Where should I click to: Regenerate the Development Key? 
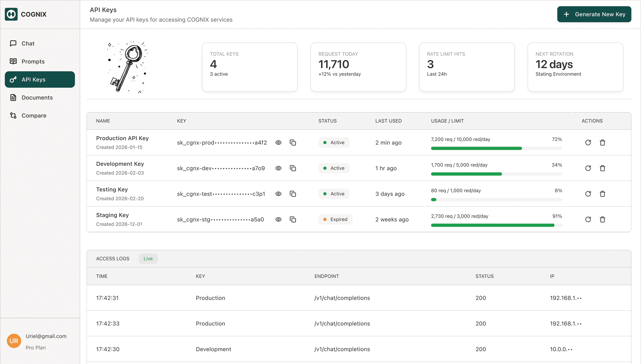(588, 168)
